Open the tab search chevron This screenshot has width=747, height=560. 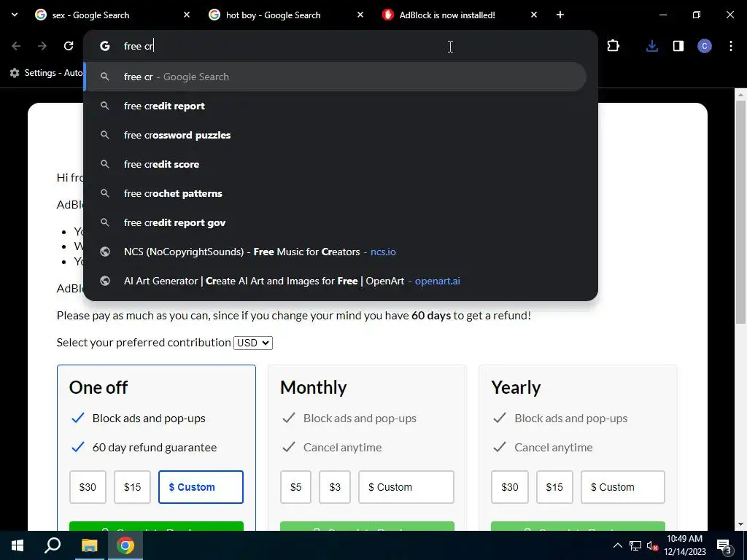[15, 15]
